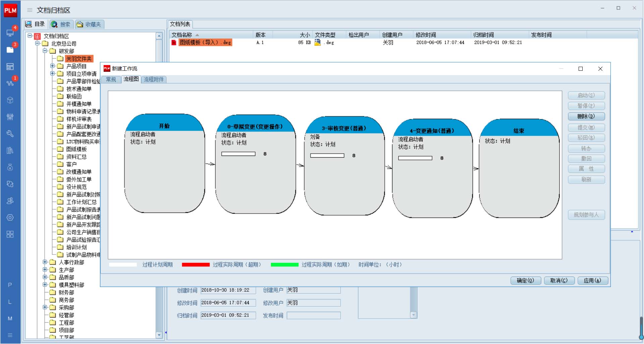The height and width of the screenshot is (344, 644).
Task: Click the 3D cube icon in sidebar
Action: pyautogui.click(x=10, y=100)
